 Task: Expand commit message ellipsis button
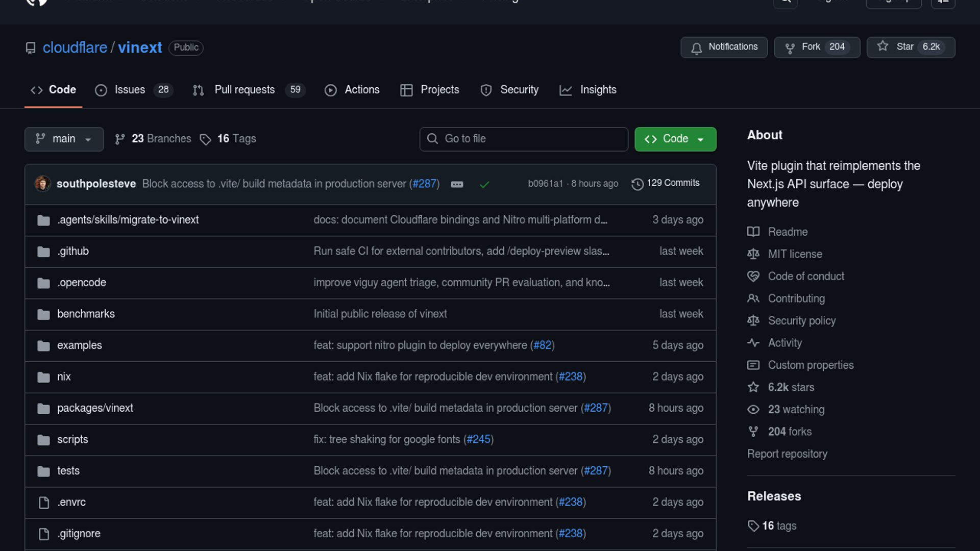tap(457, 184)
